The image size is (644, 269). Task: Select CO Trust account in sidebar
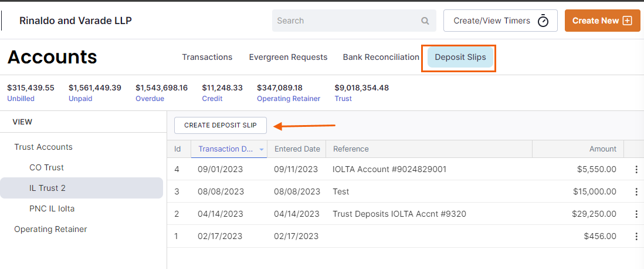pos(46,168)
